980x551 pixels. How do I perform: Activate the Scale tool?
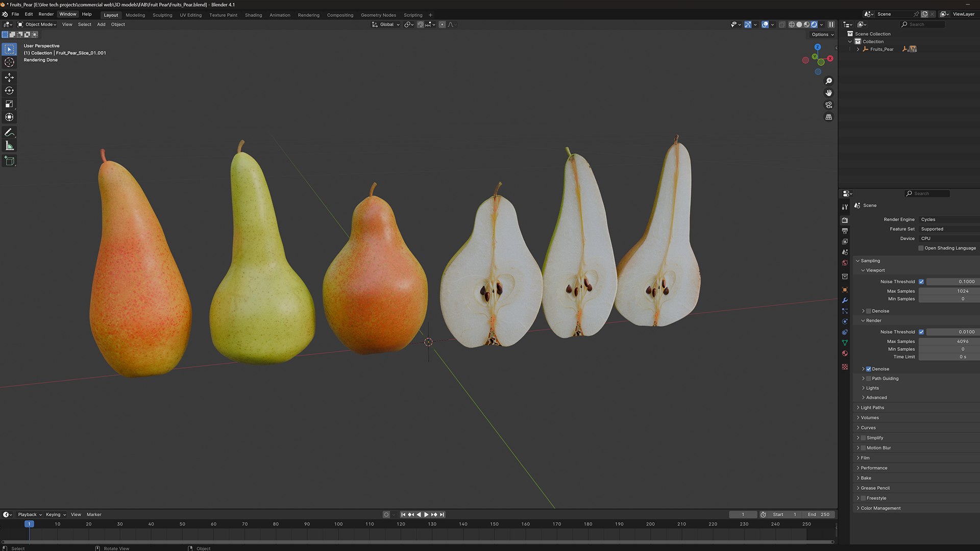[9, 104]
